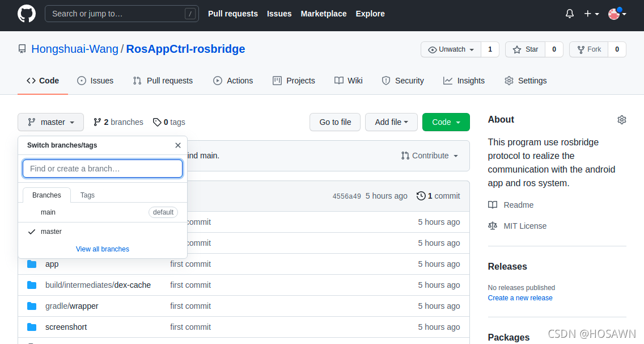Screen dimensions: 644x344
Task: View the 2 branches link
Action: 118,122
